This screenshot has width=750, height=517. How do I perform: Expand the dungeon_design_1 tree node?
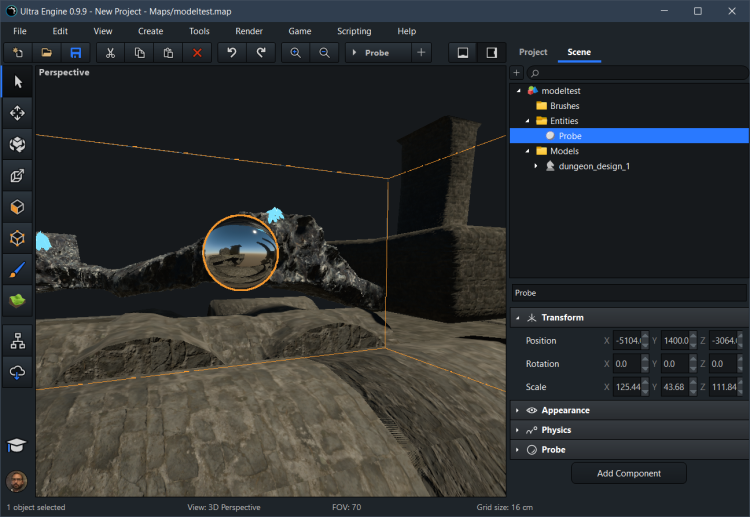tap(535, 166)
